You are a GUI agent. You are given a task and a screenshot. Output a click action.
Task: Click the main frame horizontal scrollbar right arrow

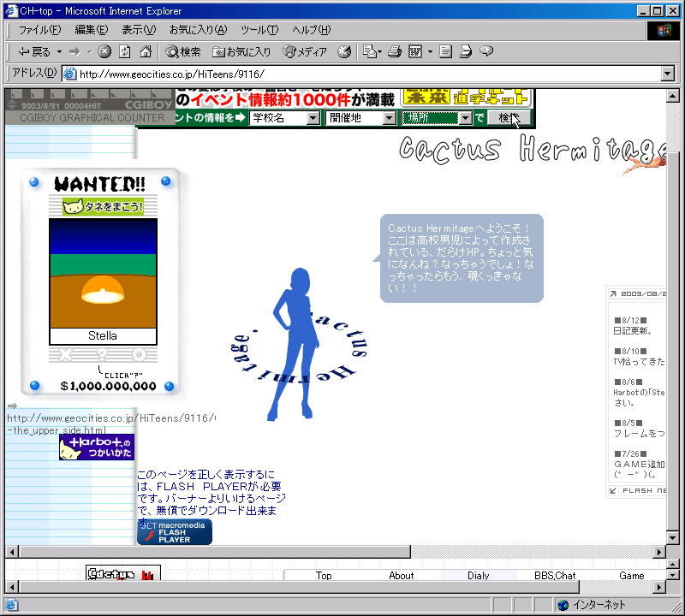(659, 552)
